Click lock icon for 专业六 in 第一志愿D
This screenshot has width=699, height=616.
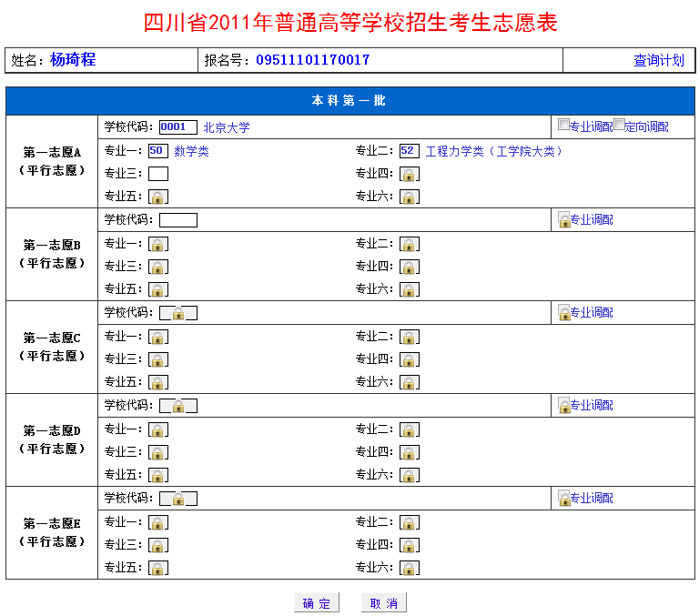410,475
